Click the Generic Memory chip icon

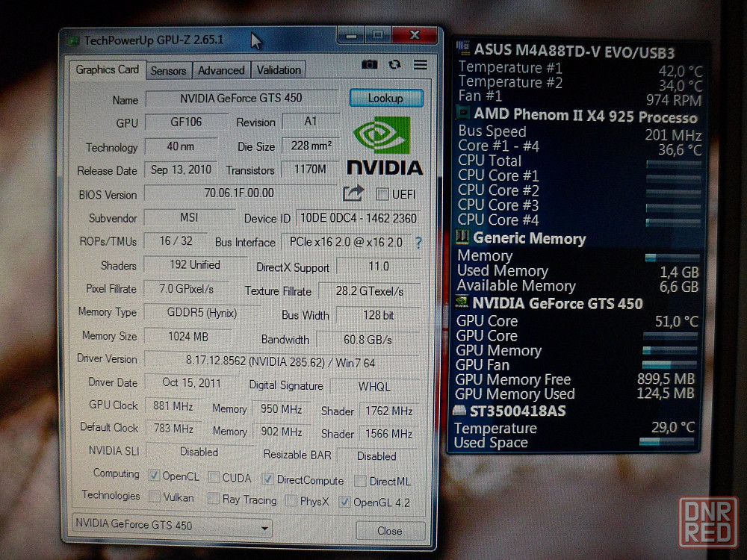[x=462, y=237]
